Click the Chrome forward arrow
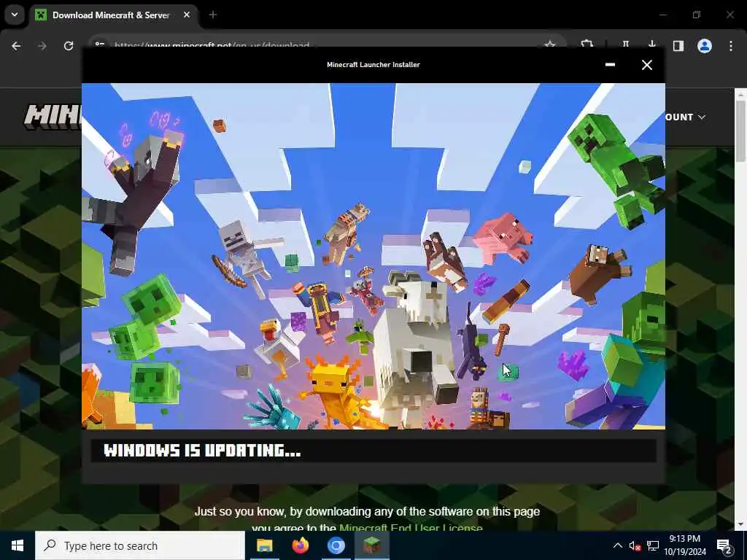Screen dimensions: 747x560 42,46
